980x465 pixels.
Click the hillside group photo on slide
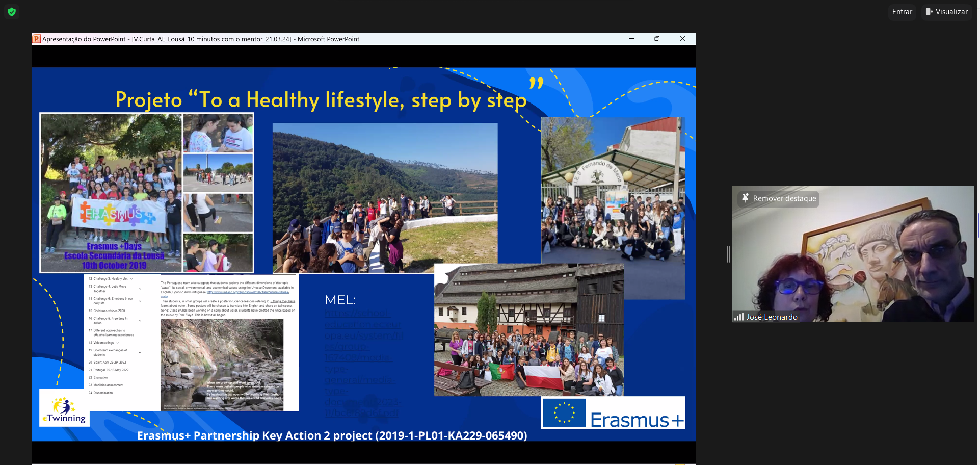[x=385, y=198]
